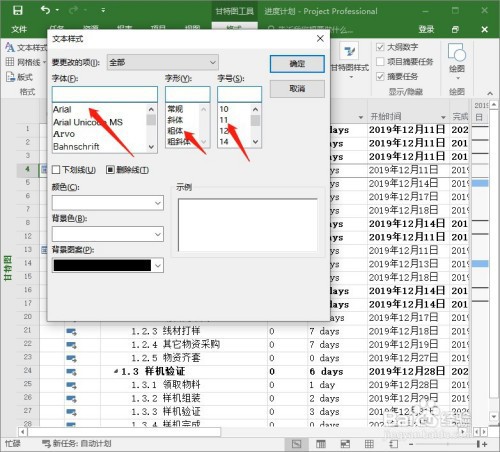
Task: Toggle the 删除线 checkbox
Action: (110, 170)
